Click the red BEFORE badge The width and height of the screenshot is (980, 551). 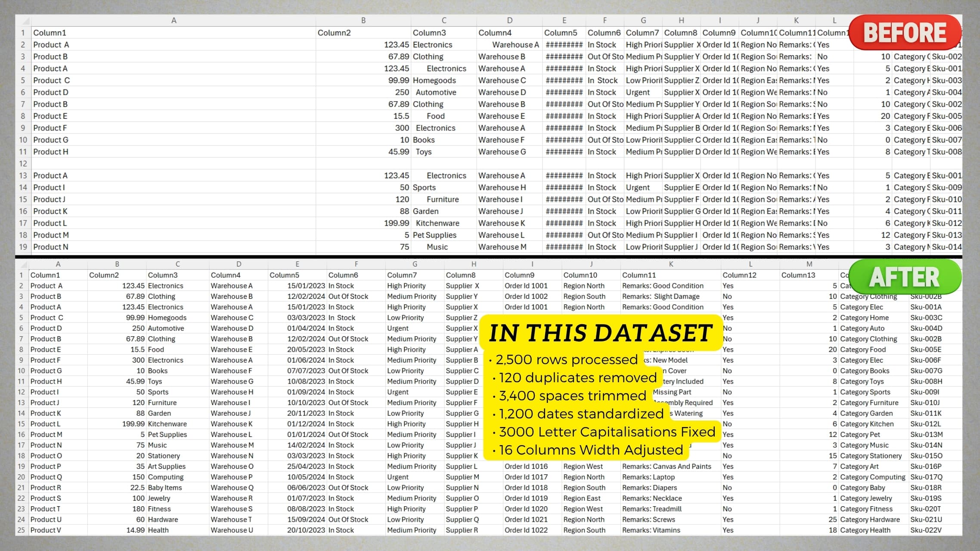[x=905, y=33]
